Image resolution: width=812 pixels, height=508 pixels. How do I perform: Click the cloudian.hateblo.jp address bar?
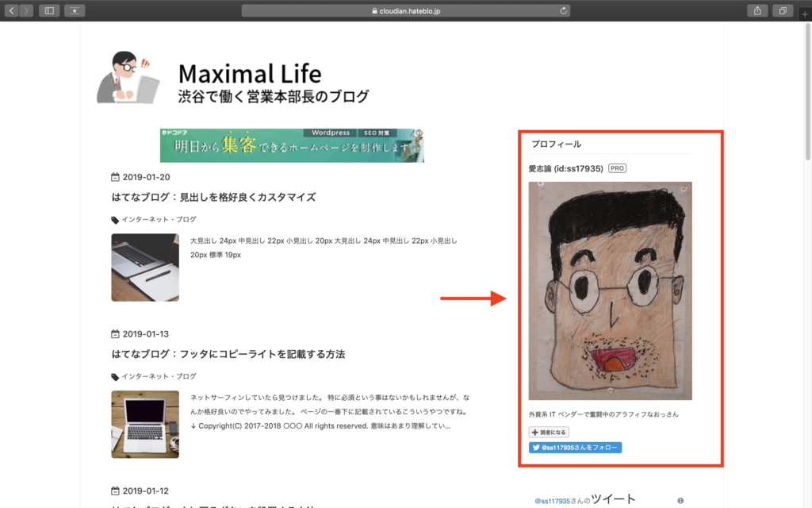click(405, 10)
